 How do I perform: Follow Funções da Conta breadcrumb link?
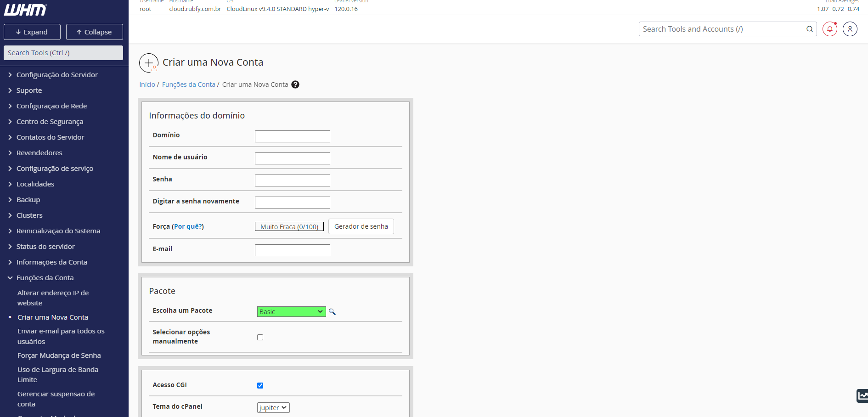coord(188,85)
